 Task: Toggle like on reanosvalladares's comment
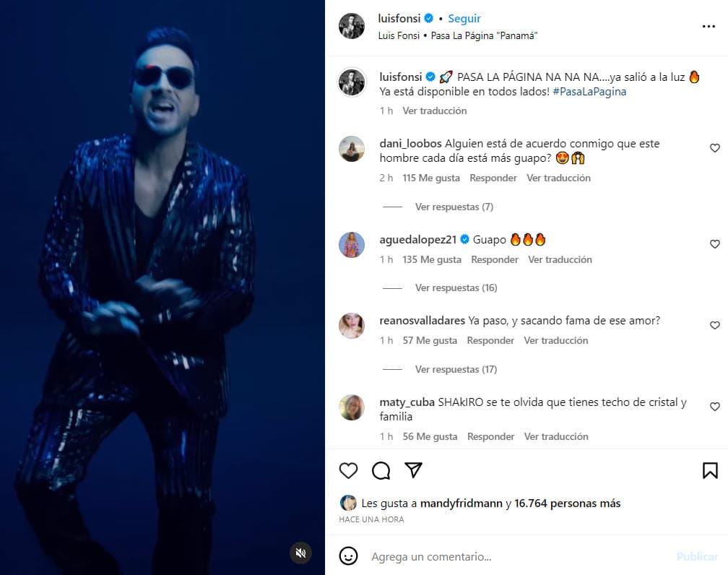[x=715, y=325]
